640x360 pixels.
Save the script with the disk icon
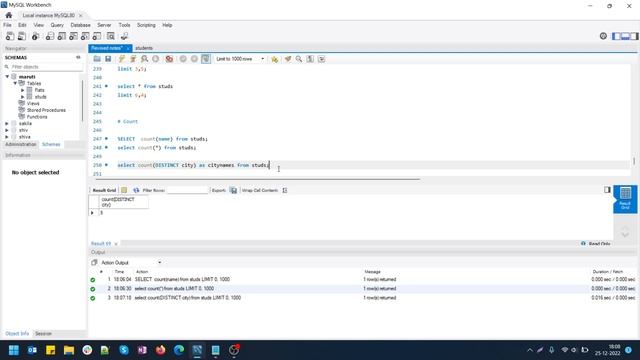(108, 59)
